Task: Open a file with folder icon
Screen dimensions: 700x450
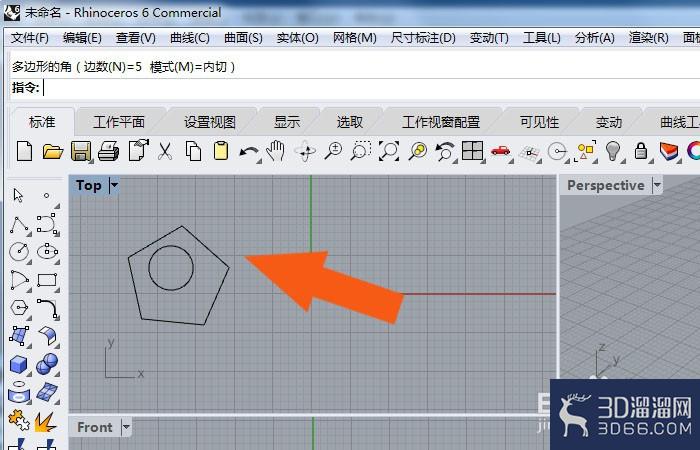Action: coord(53,151)
